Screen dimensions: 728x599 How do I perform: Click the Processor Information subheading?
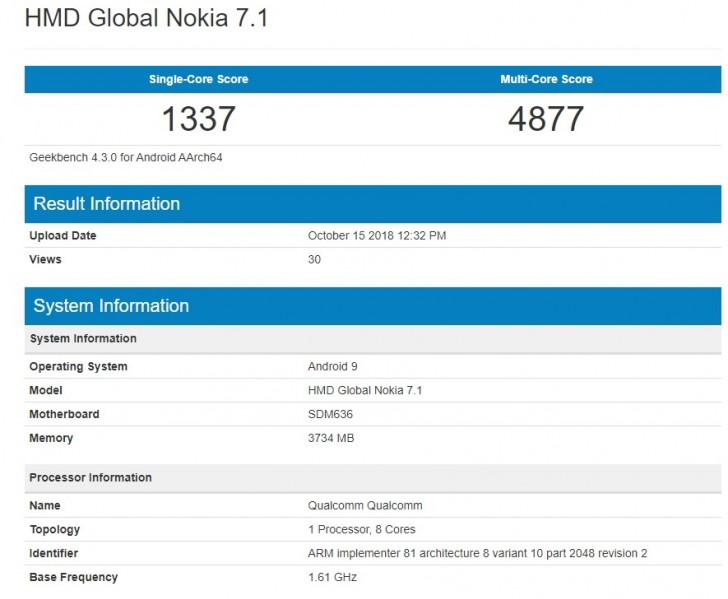pos(90,478)
